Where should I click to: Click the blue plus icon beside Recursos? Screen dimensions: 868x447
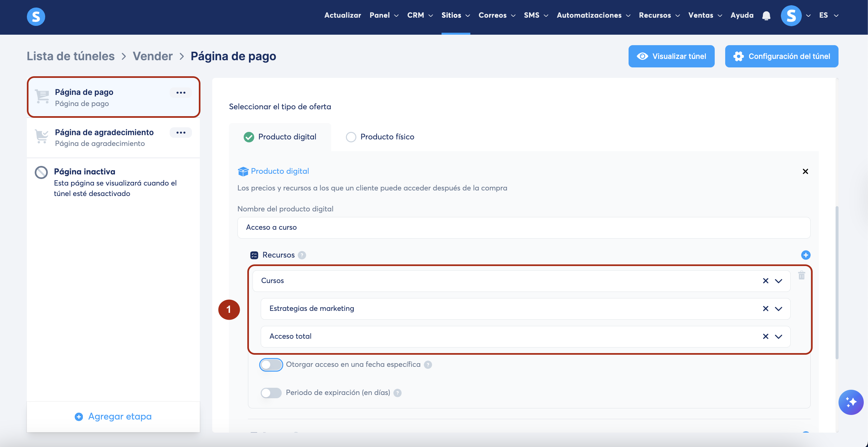coord(805,255)
